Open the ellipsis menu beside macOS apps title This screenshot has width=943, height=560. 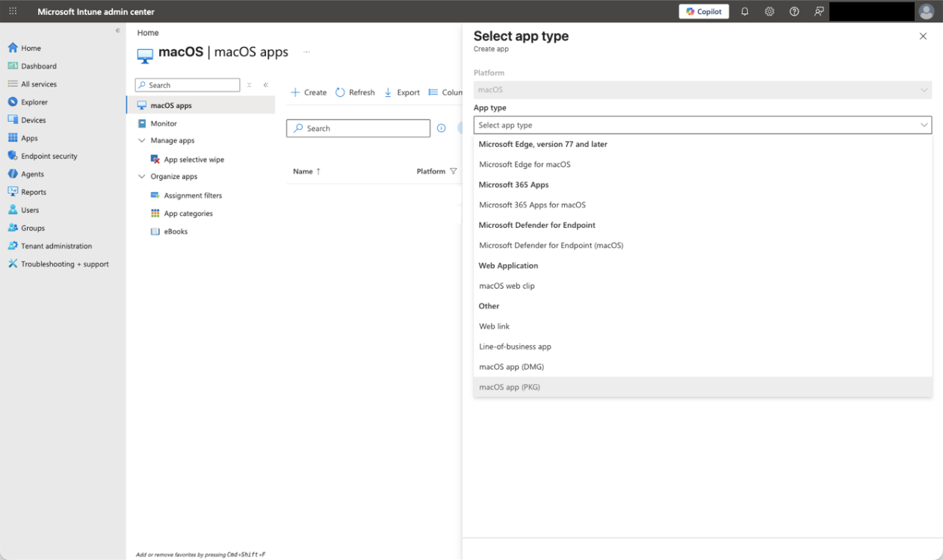click(x=306, y=52)
